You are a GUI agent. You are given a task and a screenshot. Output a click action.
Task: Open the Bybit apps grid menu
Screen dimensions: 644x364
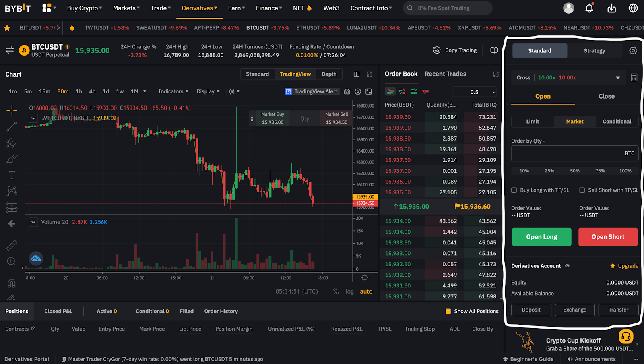pyautogui.click(x=47, y=8)
